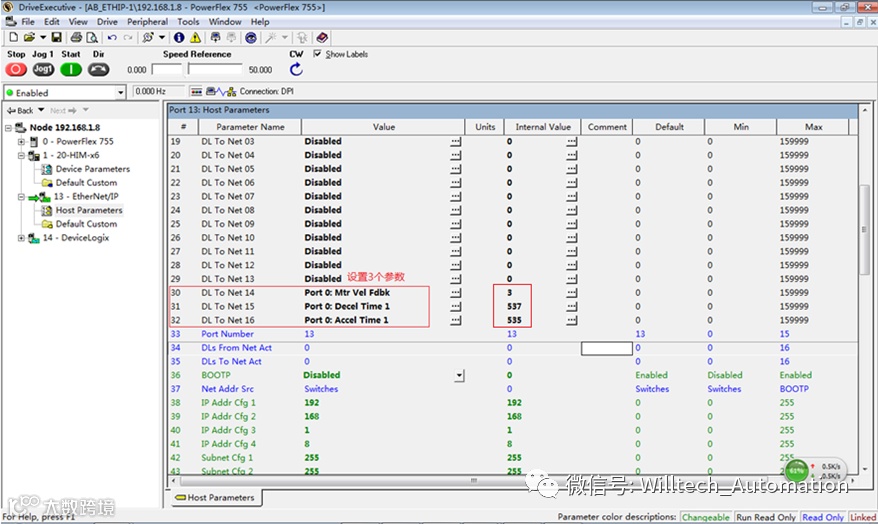Click the Value ellipsis button for DL To Net 03
The height and width of the screenshot is (524, 878).
(x=456, y=142)
